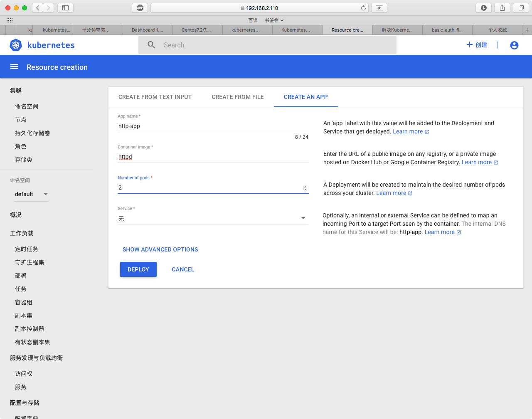Expand the Service dropdown
532x419 pixels.
click(x=303, y=218)
